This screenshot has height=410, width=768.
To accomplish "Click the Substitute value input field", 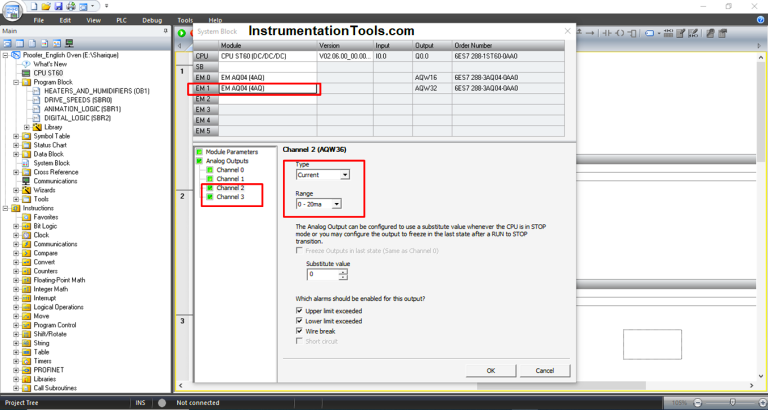I will [x=323, y=274].
